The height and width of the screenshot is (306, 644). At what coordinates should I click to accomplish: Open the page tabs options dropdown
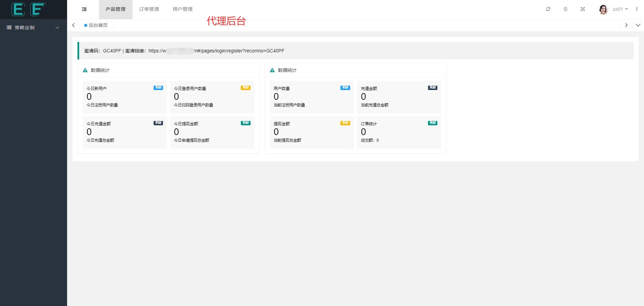point(638,25)
